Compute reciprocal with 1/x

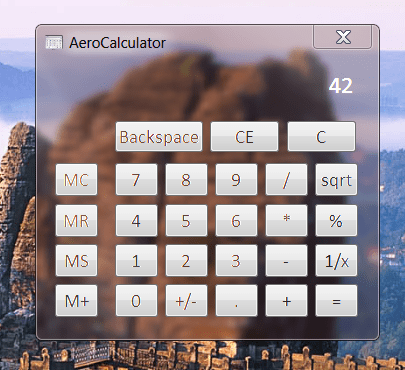(336, 261)
